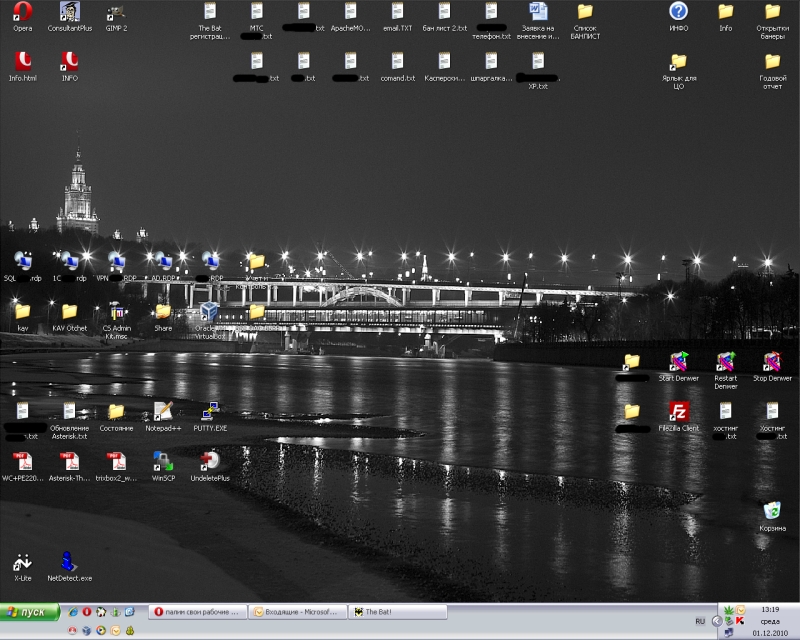Select the ApacheMO... text file icon
Screen dimensions: 800x640
pos(351,12)
